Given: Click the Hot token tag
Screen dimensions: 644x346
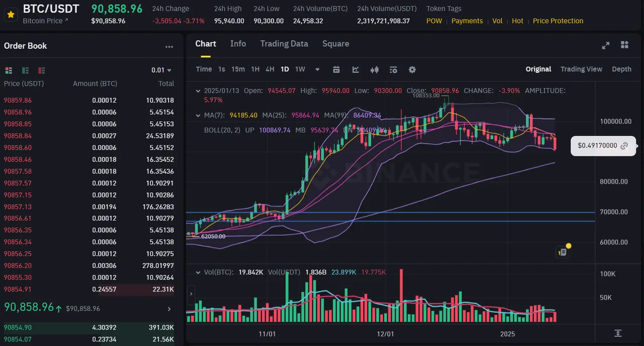Looking at the screenshot, I should coord(517,21).
